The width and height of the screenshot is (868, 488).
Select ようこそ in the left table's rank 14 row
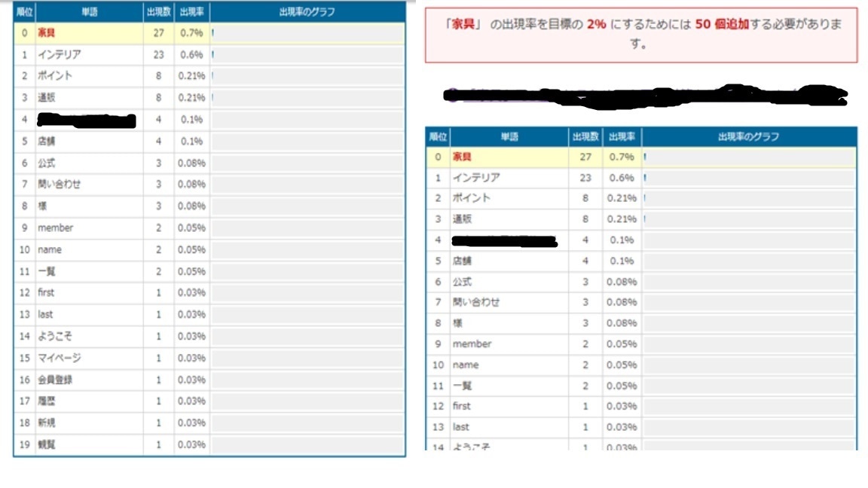click(x=55, y=337)
